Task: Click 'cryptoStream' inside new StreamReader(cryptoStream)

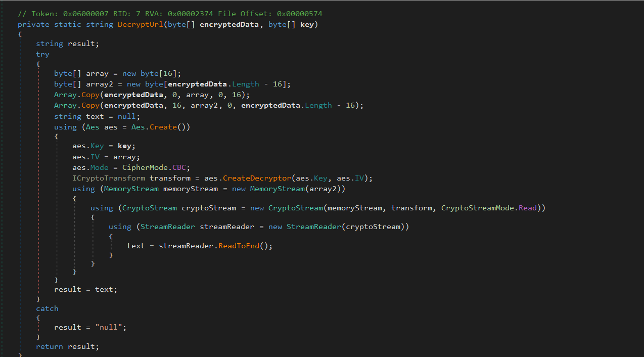Action: (x=373, y=227)
